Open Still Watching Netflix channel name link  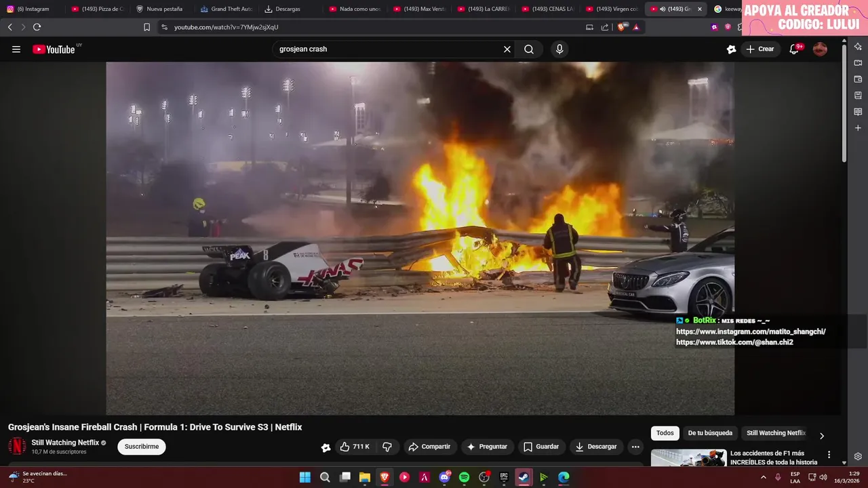pyautogui.click(x=65, y=443)
